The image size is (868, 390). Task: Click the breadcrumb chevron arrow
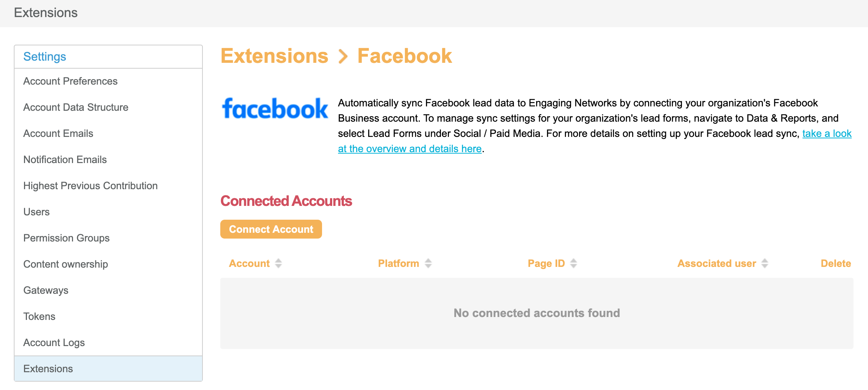pyautogui.click(x=343, y=56)
